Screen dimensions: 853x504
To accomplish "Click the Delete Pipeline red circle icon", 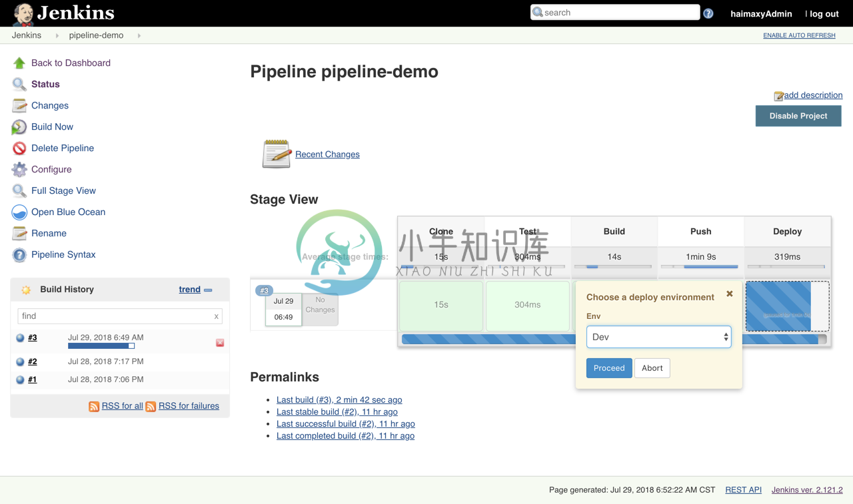I will coord(19,148).
